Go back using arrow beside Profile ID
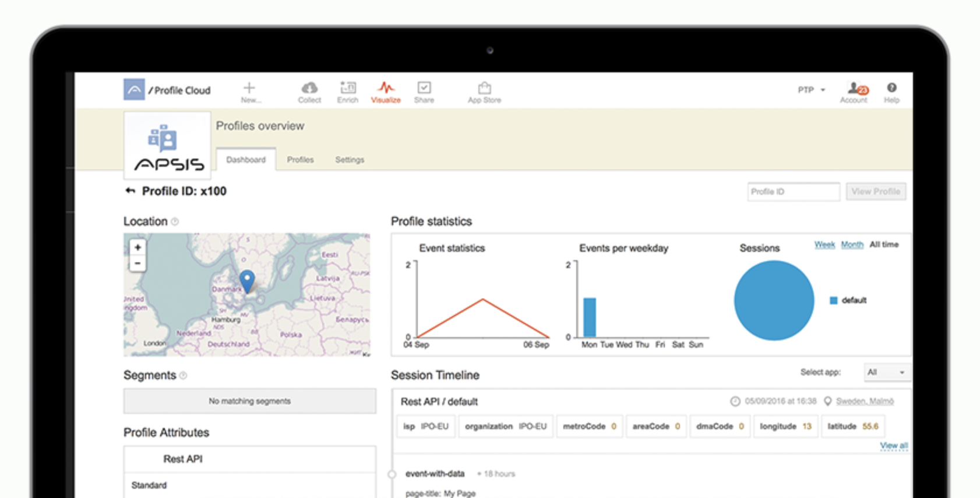Screen dimensions: 980x498 tap(130, 191)
